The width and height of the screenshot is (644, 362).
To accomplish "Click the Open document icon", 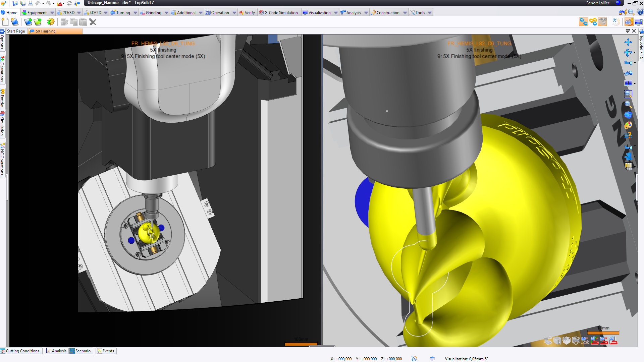I will [x=15, y=22].
